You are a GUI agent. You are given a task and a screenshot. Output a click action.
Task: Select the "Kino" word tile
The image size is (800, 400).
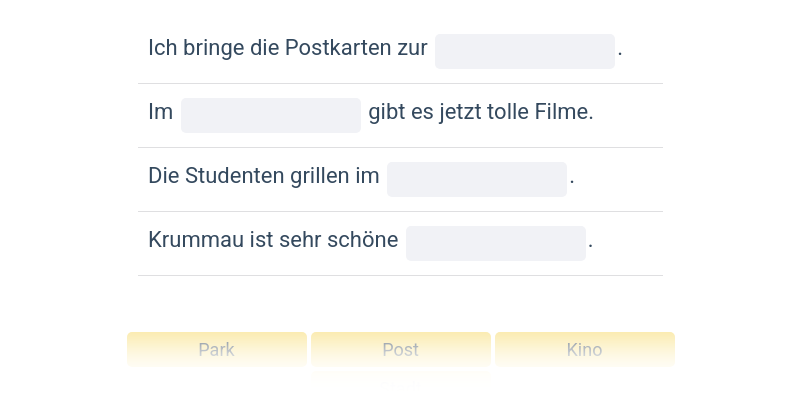point(584,350)
